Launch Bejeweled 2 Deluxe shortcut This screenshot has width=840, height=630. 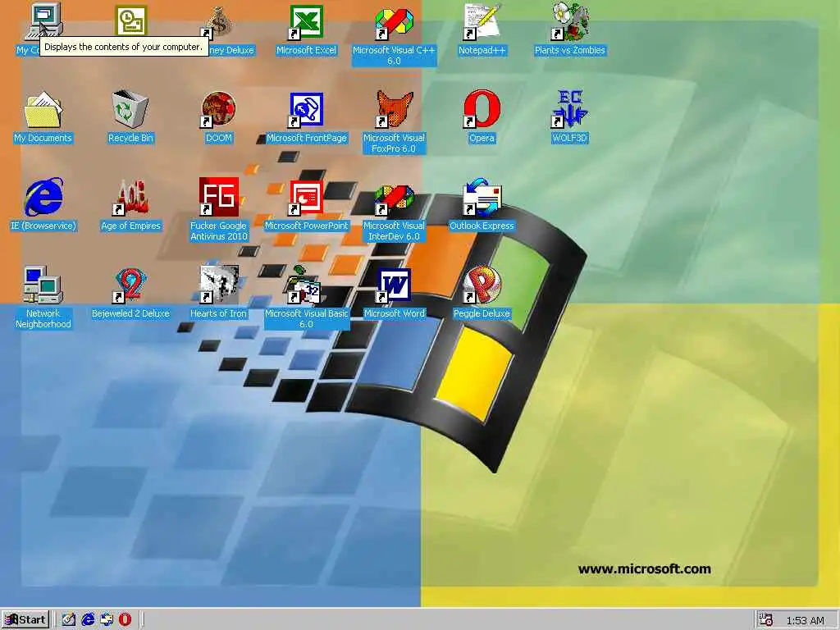(130, 285)
